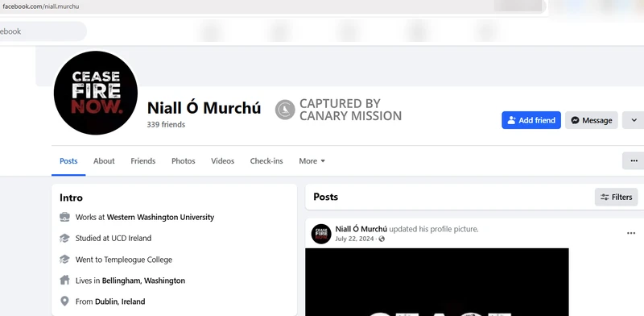Send a message via Message button
Viewport: 644px width, 316px height.
[592, 120]
